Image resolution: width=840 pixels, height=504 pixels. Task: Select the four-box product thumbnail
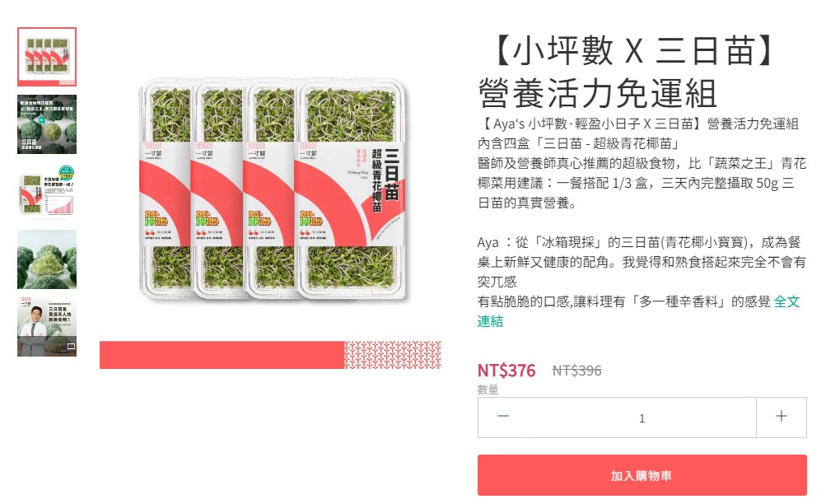[x=47, y=57]
